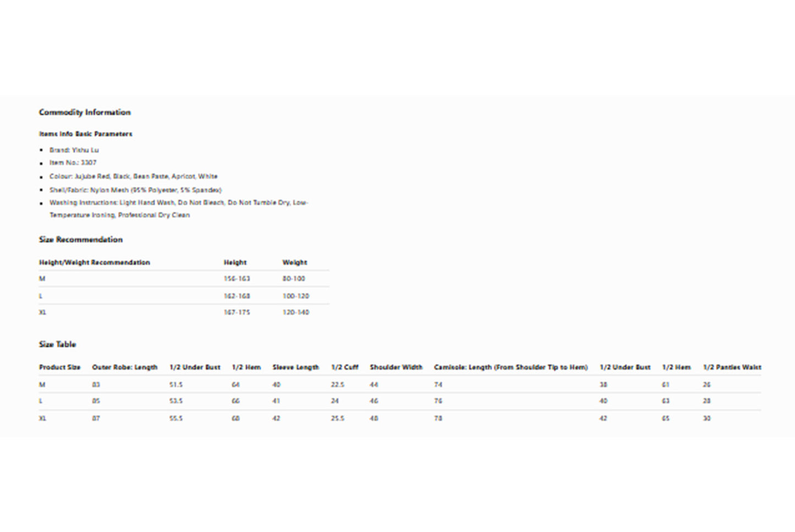
Task: Select the 1/2 Panties Waist column header
Action: (732, 367)
